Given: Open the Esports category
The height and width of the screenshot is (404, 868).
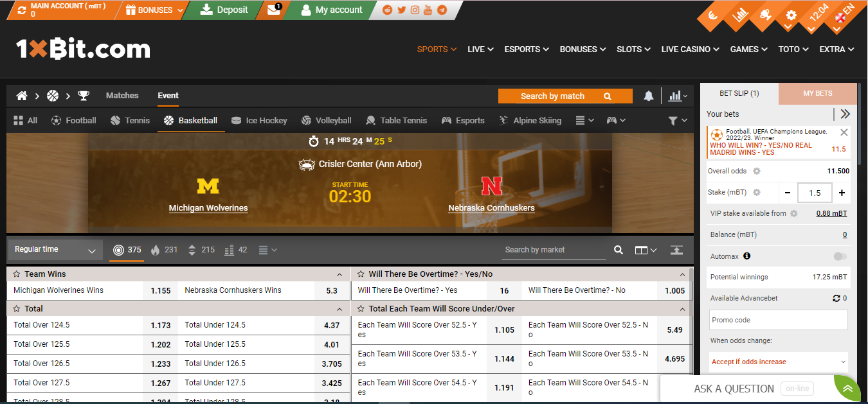Looking at the screenshot, I should pyautogui.click(x=463, y=120).
